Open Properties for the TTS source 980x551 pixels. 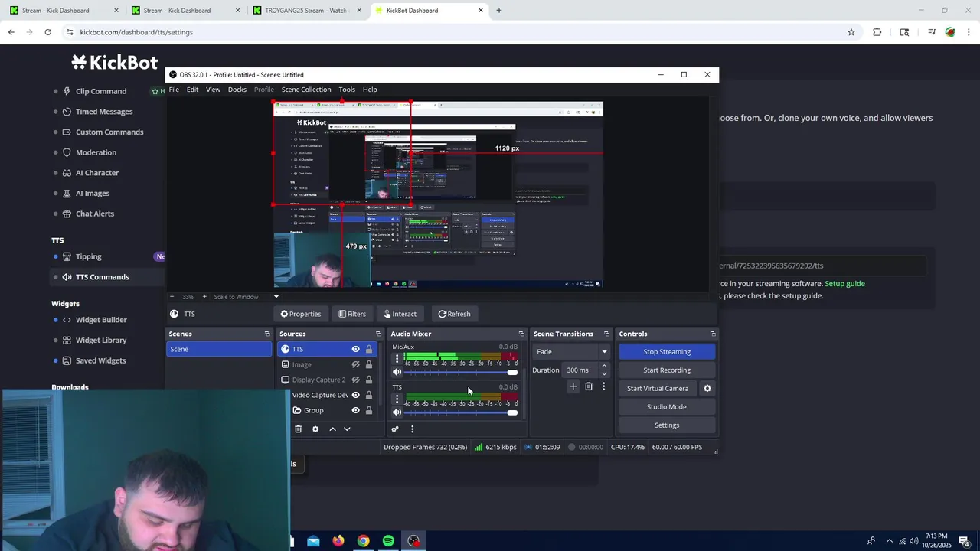pos(300,314)
